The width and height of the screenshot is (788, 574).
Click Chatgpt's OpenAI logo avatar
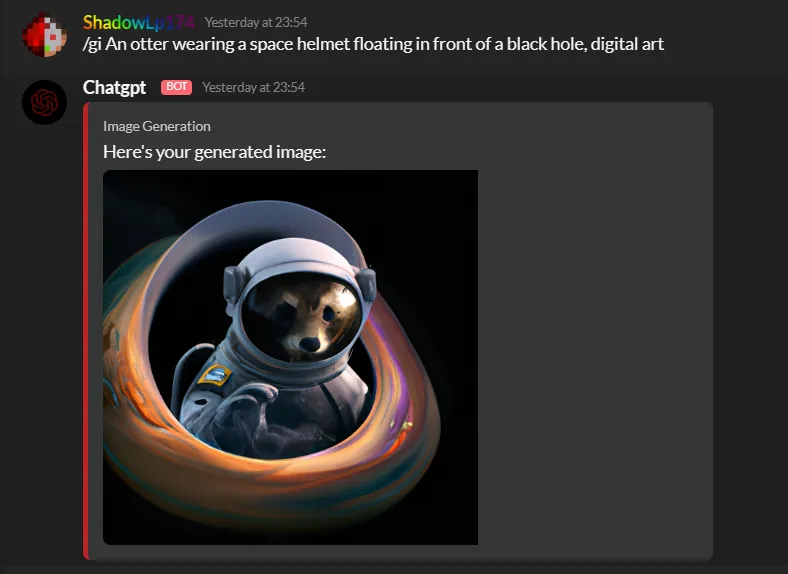click(x=44, y=102)
